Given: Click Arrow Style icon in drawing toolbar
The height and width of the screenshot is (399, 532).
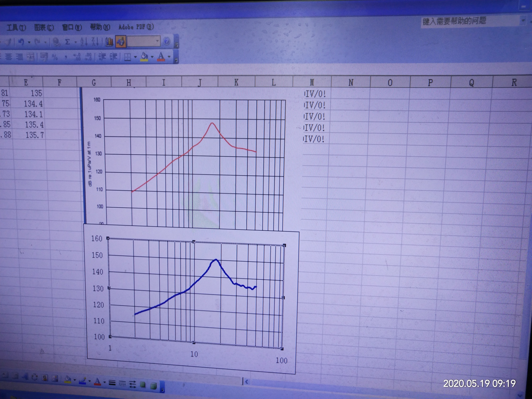Looking at the screenshot, I should click(132, 384).
